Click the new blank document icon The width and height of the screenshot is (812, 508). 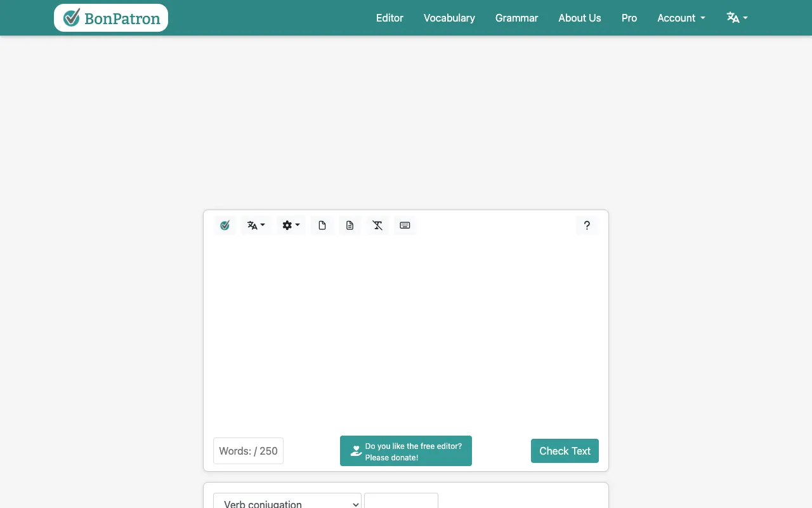pos(322,225)
